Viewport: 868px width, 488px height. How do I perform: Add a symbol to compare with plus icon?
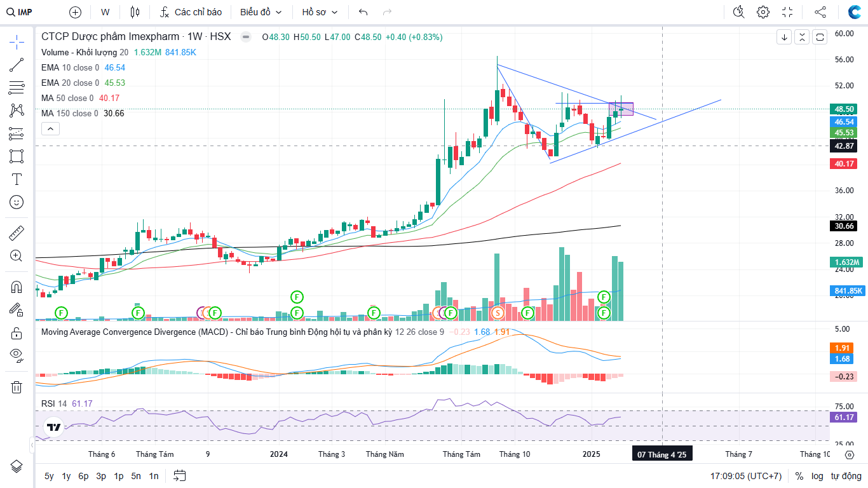(x=76, y=12)
